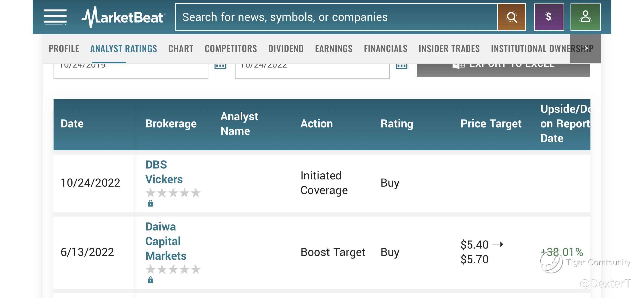Viewport: 644px width, 298px height.
Task: Open the end date calendar picker icon
Action: click(402, 66)
